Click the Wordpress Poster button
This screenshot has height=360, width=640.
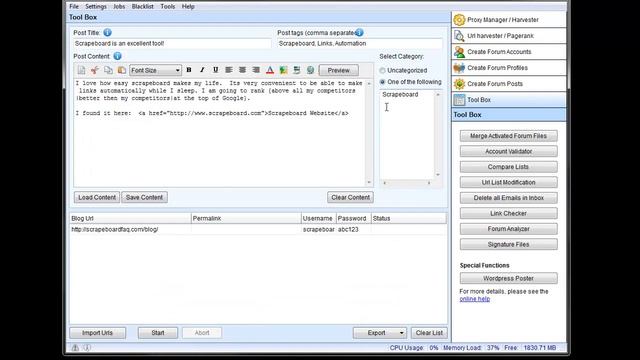point(509,278)
